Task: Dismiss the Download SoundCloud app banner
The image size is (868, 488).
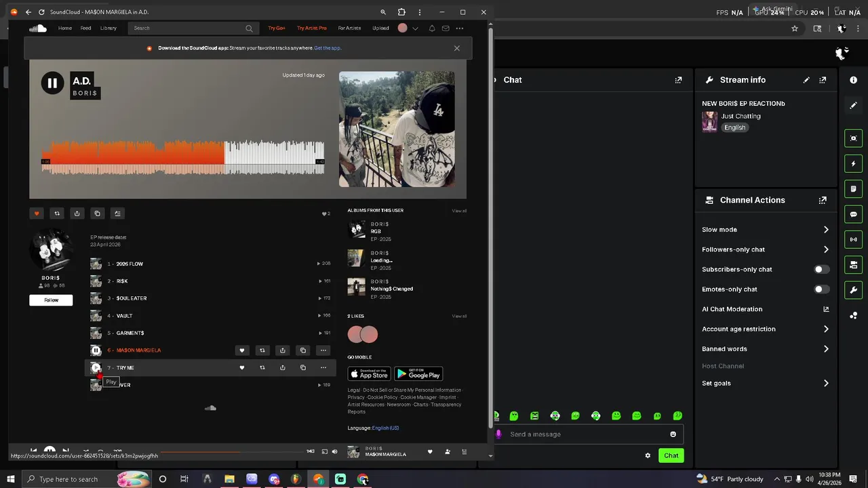Action: pyautogui.click(x=457, y=48)
